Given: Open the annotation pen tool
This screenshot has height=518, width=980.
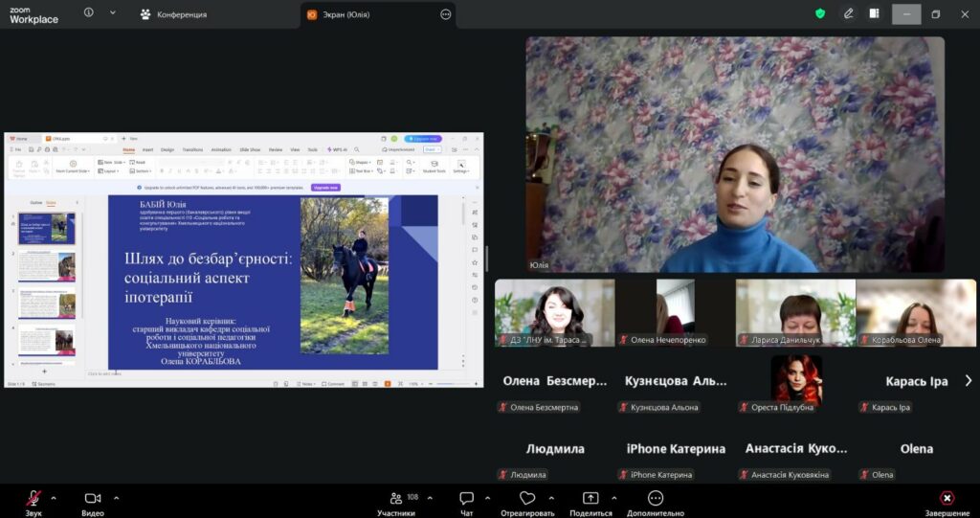Looking at the screenshot, I should click(x=848, y=13).
